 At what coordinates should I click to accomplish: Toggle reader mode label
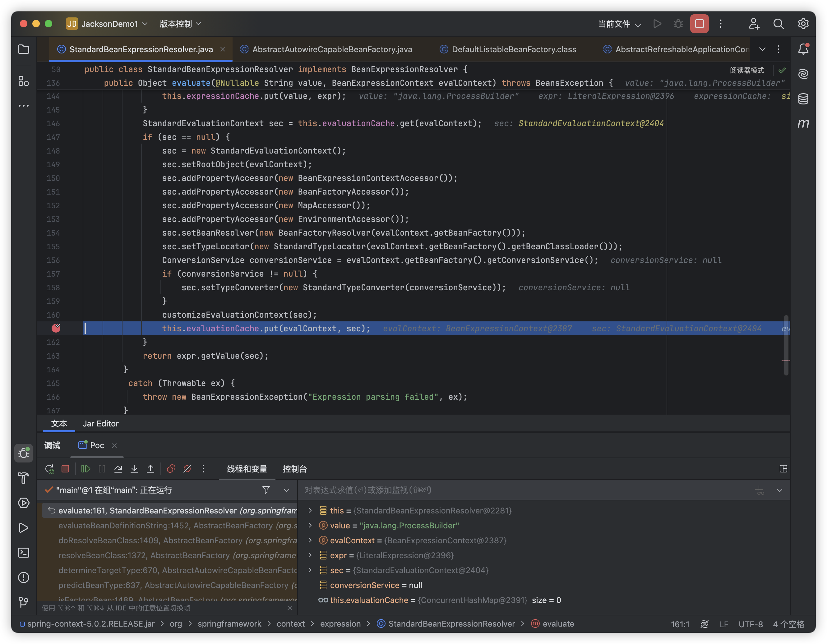[747, 70]
